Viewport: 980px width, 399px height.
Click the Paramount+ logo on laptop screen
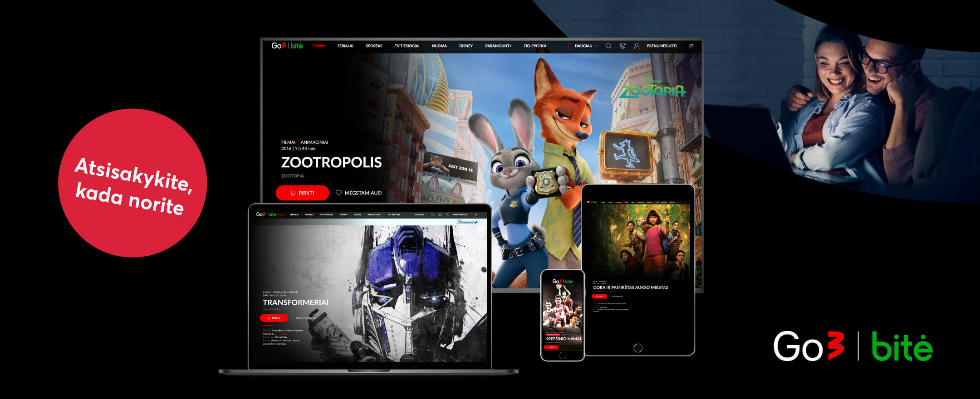pos(467,222)
